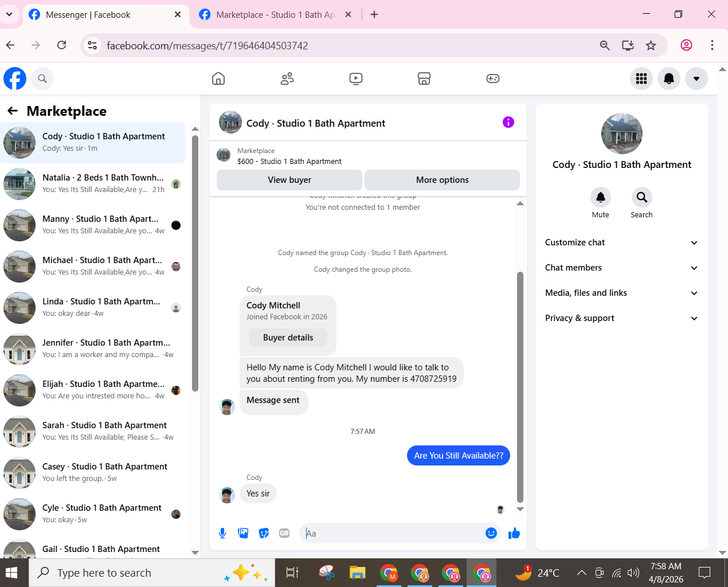Open Elijah Studio 1 Bath chat
This screenshot has height=587, width=728.
point(93,390)
